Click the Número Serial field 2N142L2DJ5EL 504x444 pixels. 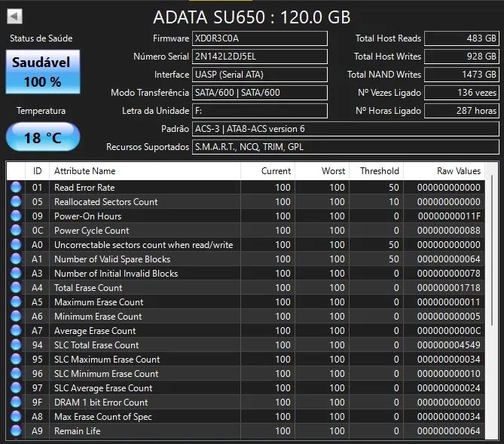pyautogui.click(x=260, y=57)
